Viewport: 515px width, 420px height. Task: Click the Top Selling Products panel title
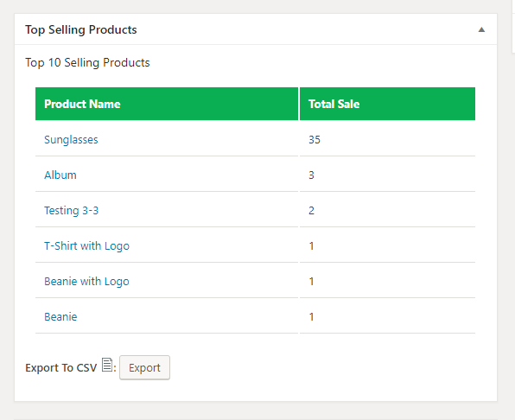click(81, 30)
